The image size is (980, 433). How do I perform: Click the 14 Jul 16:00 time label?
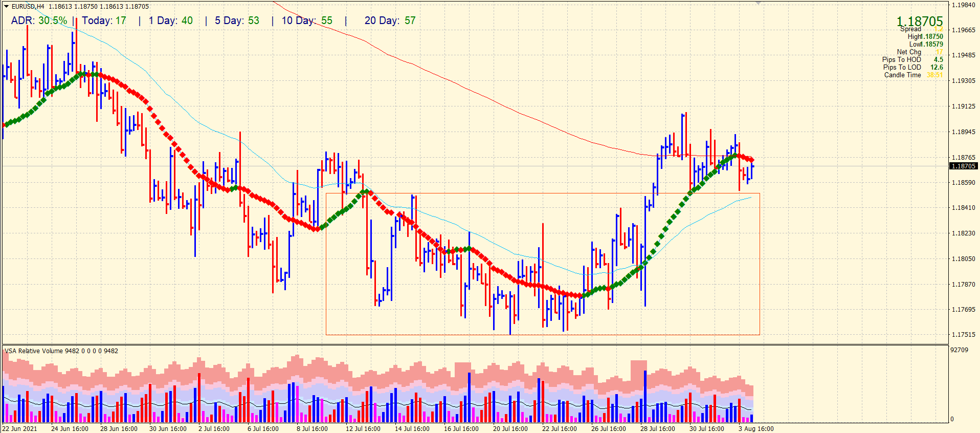click(412, 429)
